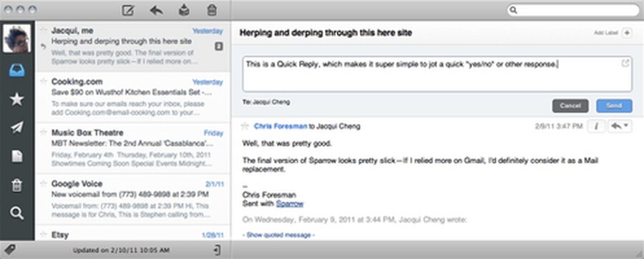644x259 pixels.
Task: Open the Sparrow signature link
Action: click(290, 204)
